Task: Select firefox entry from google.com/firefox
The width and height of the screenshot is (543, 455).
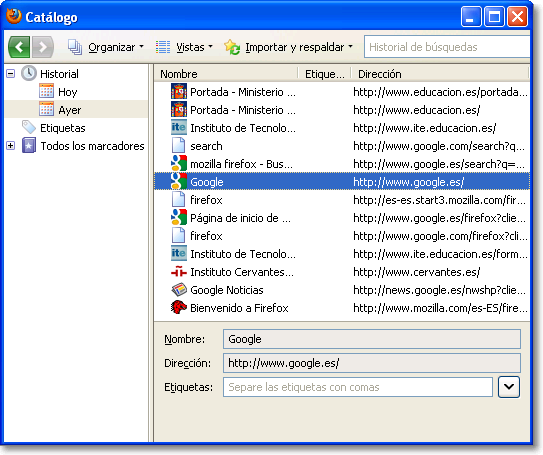Action: tap(342, 236)
